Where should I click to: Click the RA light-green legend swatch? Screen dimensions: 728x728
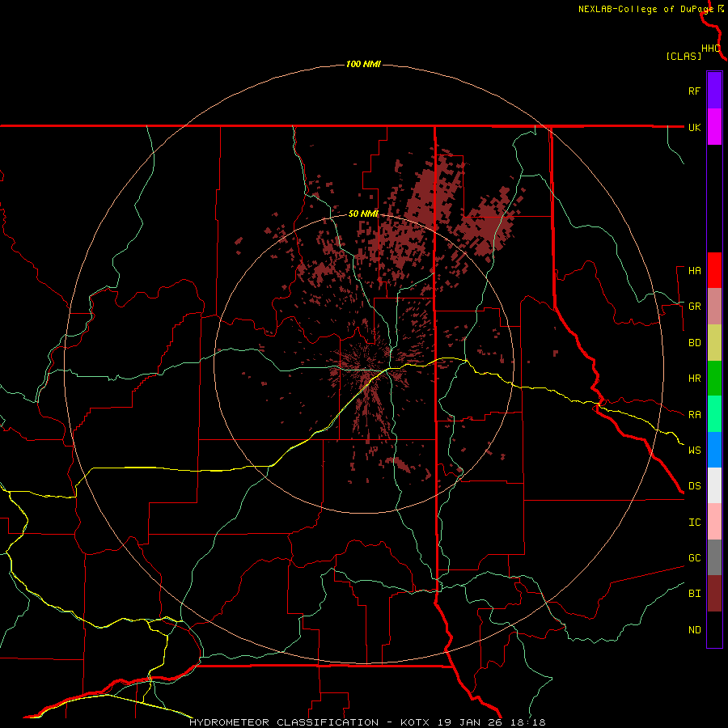(x=714, y=414)
